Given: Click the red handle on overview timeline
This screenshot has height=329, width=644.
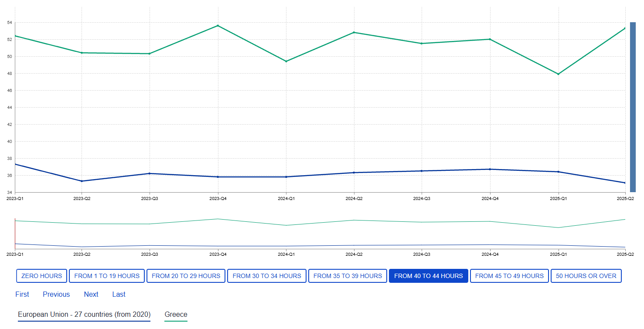Looking at the screenshot, I should coord(15,234).
